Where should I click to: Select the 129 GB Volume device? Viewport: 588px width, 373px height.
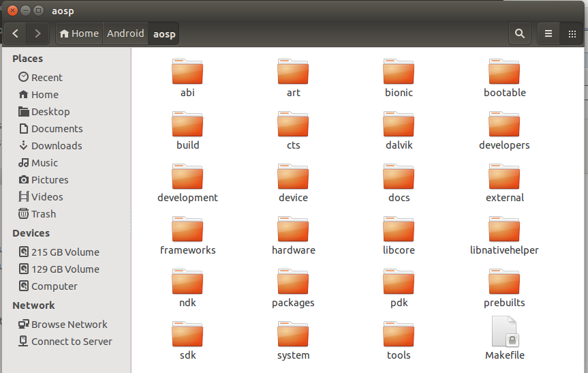tap(59, 269)
